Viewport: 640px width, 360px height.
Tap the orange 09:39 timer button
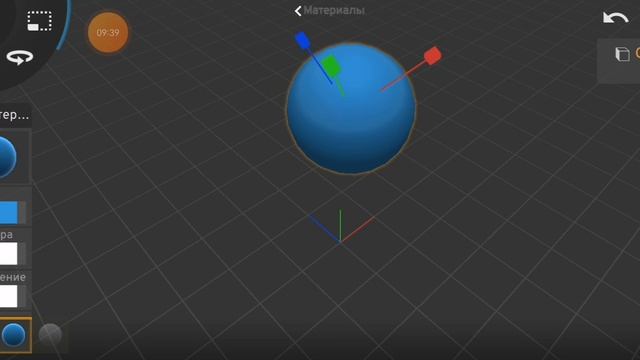108,33
